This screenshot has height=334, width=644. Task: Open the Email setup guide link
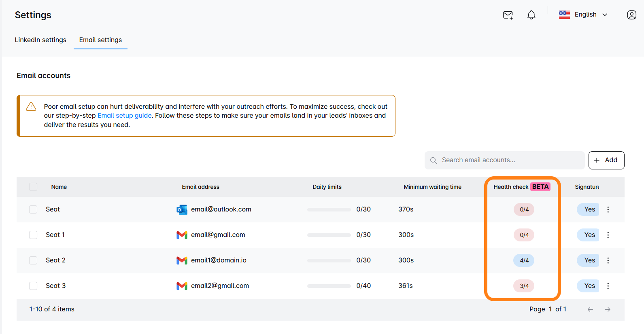[x=124, y=116]
